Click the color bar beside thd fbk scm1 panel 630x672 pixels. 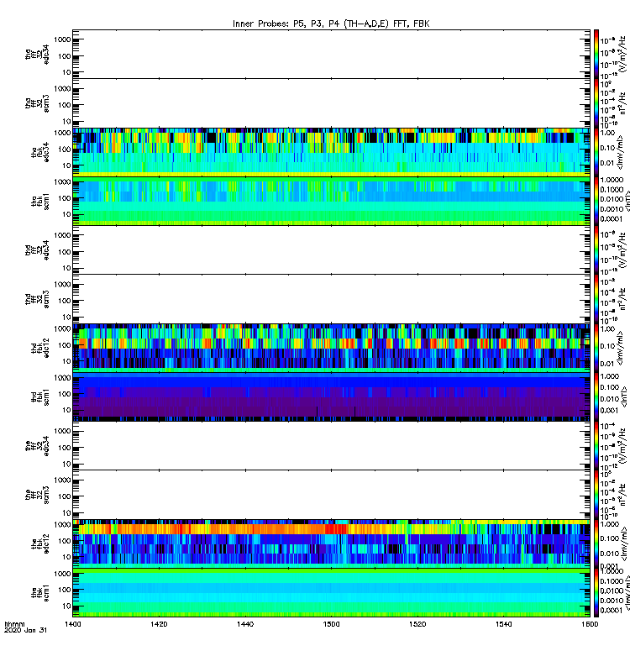click(x=596, y=396)
